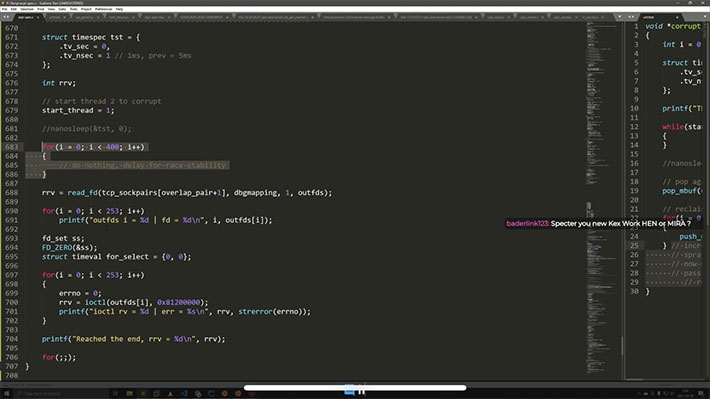Open the Goto menu

click(62, 9)
